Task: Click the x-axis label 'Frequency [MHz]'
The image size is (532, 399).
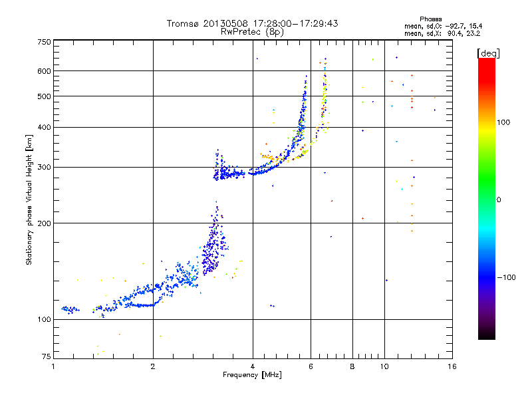Action: (252, 375)
